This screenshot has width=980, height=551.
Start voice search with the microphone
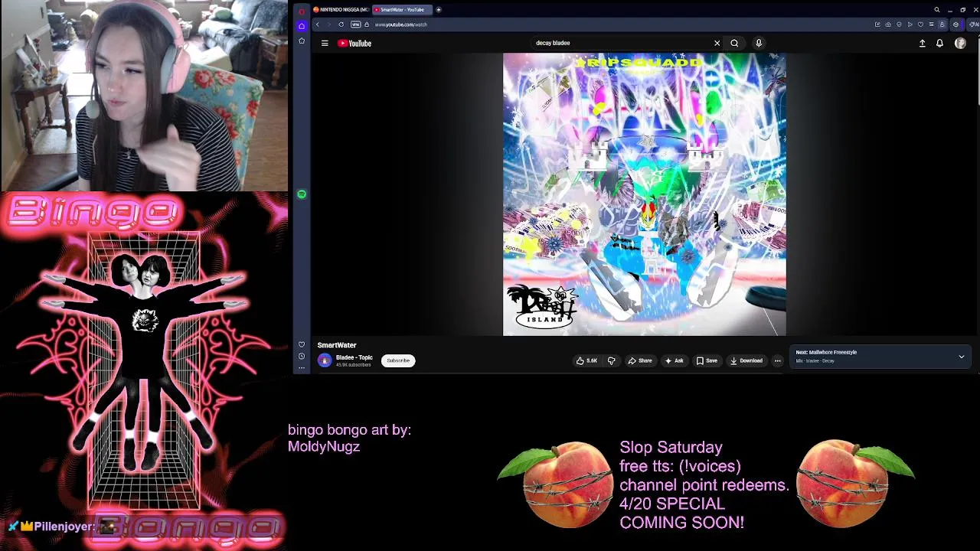click(x=759, y=43)
